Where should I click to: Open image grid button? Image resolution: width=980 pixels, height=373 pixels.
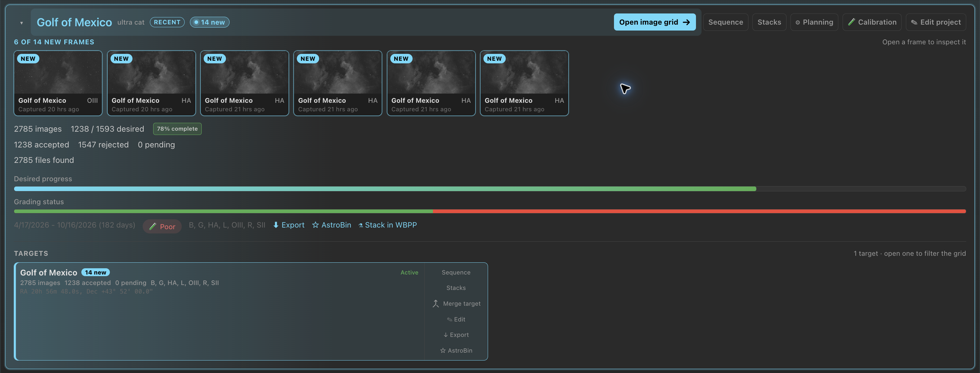(x=654, y=22)
